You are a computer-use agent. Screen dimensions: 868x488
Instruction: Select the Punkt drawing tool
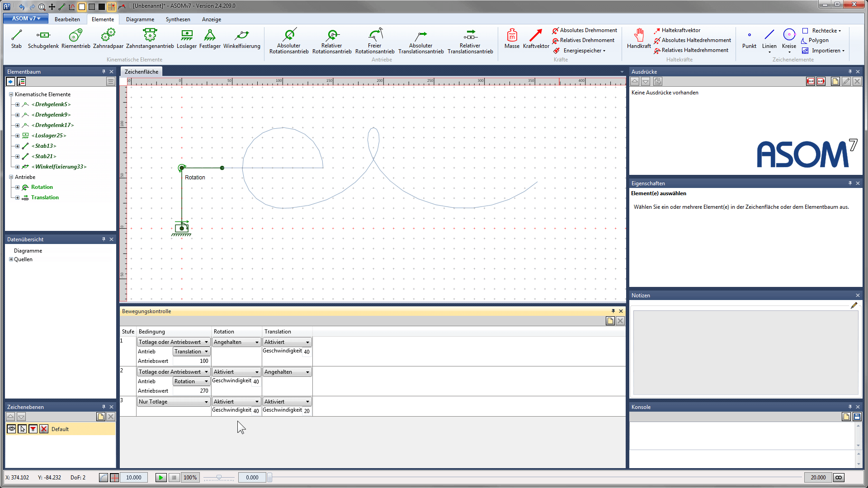click(749, 39)
